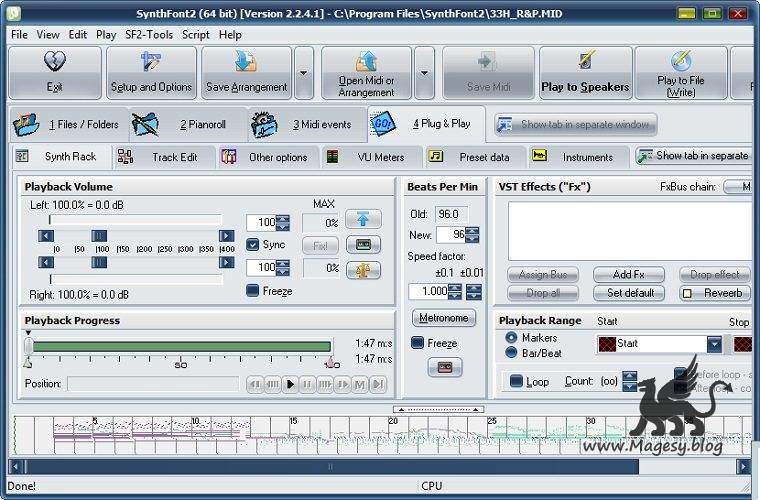Screen dimensions: 760x500
Task: Click the skip-to-end playback button
Action: 378,384
